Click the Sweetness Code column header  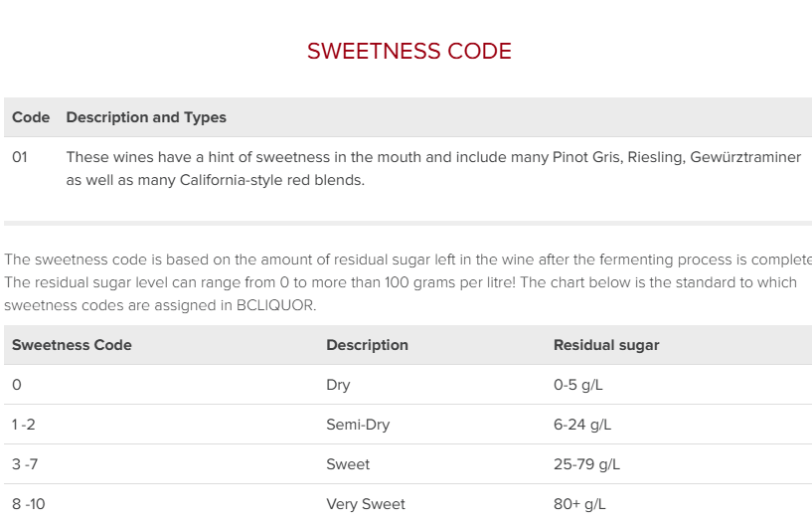click(x=72, y=345)
